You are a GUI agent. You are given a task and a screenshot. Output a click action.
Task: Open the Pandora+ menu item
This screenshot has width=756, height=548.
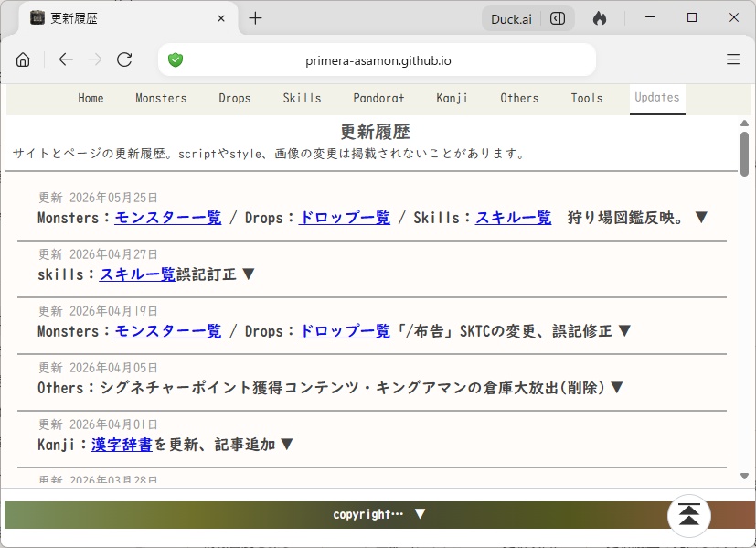pyautogui.click(x=378, y=98)
